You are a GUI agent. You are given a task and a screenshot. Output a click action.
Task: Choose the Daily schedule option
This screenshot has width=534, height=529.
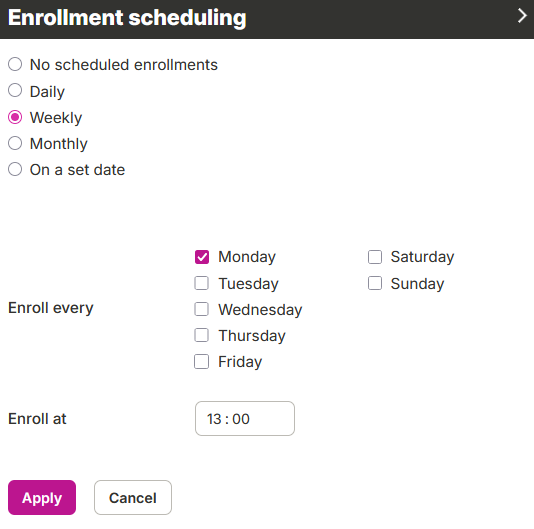point(15,91)
